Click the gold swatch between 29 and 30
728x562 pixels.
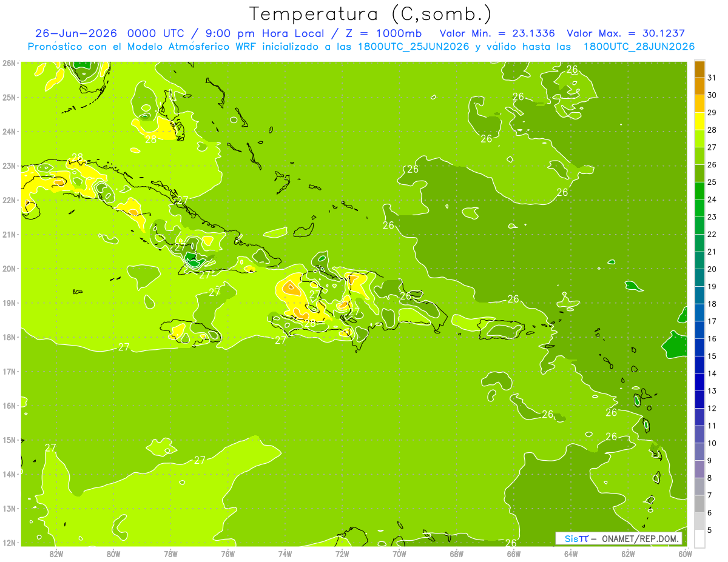699,104
